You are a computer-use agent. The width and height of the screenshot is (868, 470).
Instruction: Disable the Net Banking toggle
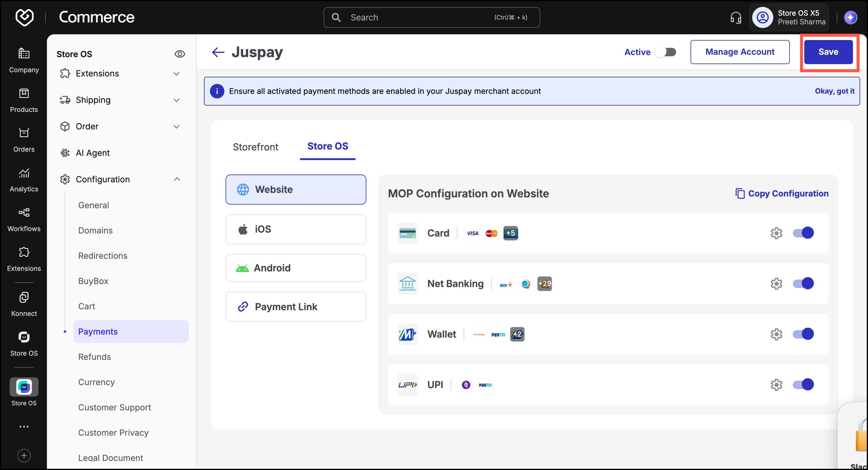(x=803, y=283)
